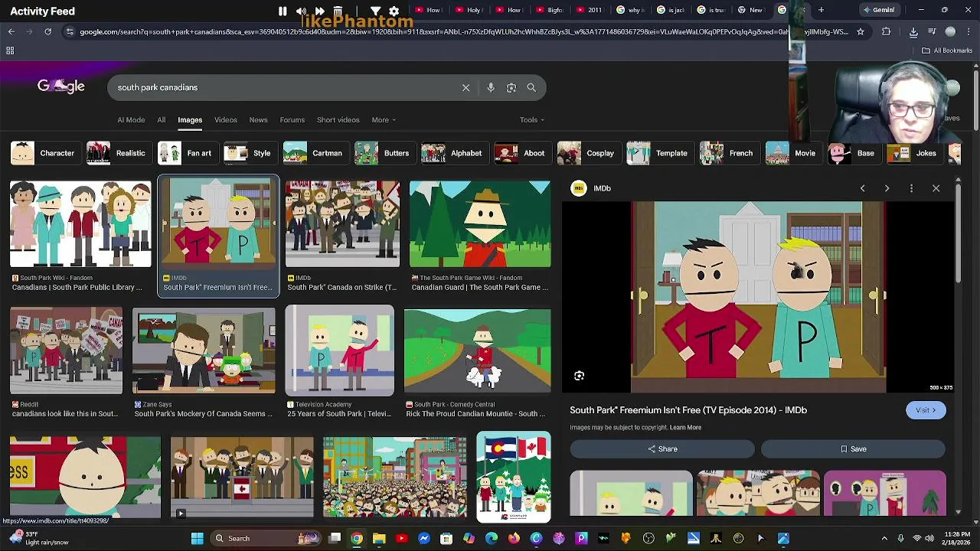
Task: Search by image with Lens icon
Action: (511, 87)
